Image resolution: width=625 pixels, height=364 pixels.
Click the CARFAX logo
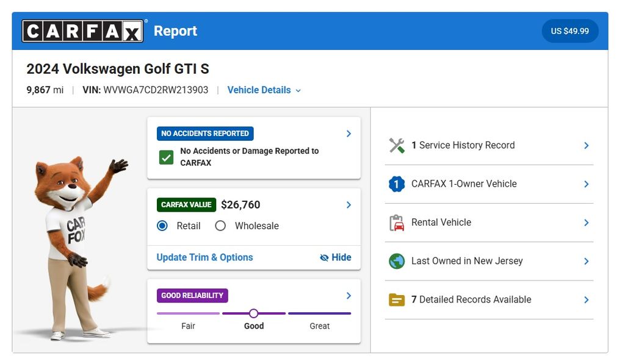82,31
